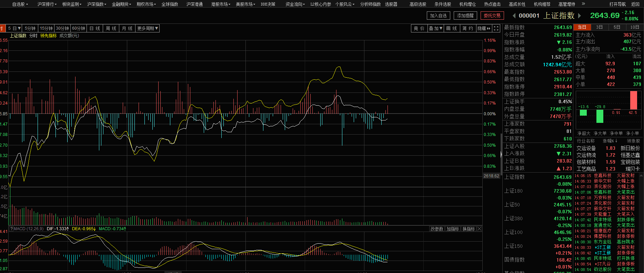Click the 返回 button
The image size is (644, 273).
coord(635,4)
